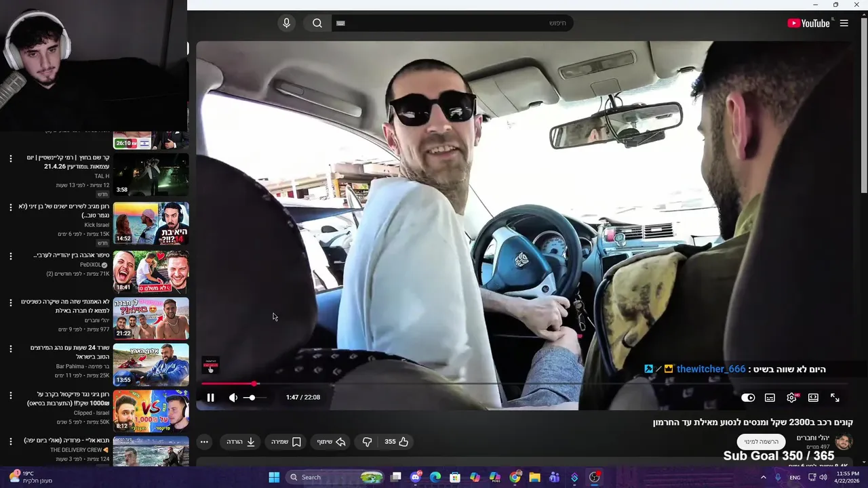Image resolution: width=868 pixels, height=488 pixels.
Task: Click the search magnifier button
Action: tap(317, 23)
